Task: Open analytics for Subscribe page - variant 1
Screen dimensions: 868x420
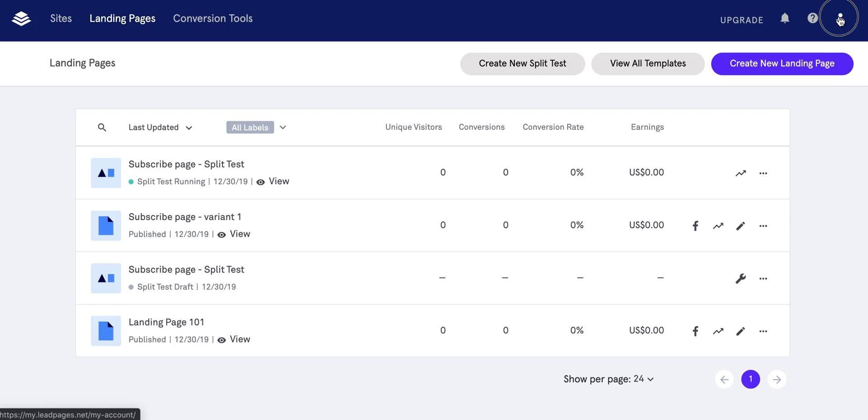Action: pyautogui.click(x=718, y=226)
